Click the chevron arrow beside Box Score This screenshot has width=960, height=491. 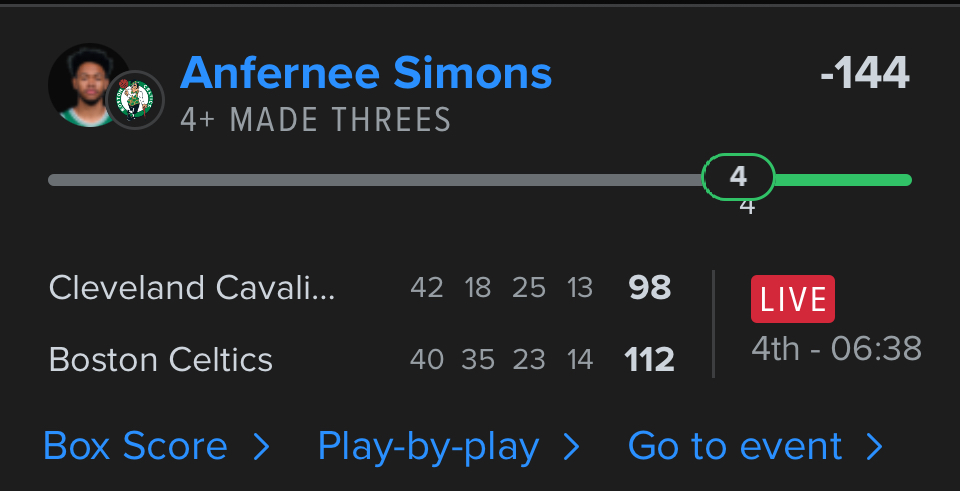point(261,447)
